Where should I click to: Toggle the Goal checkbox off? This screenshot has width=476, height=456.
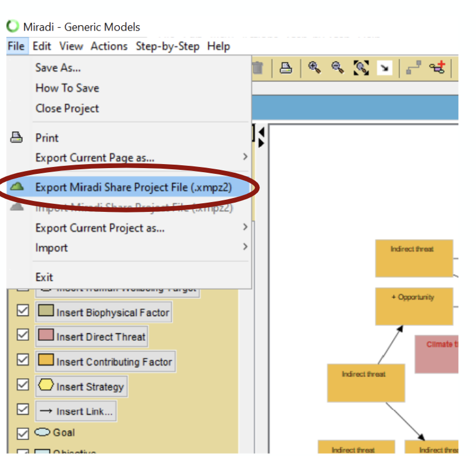click(x=23, y=432)
